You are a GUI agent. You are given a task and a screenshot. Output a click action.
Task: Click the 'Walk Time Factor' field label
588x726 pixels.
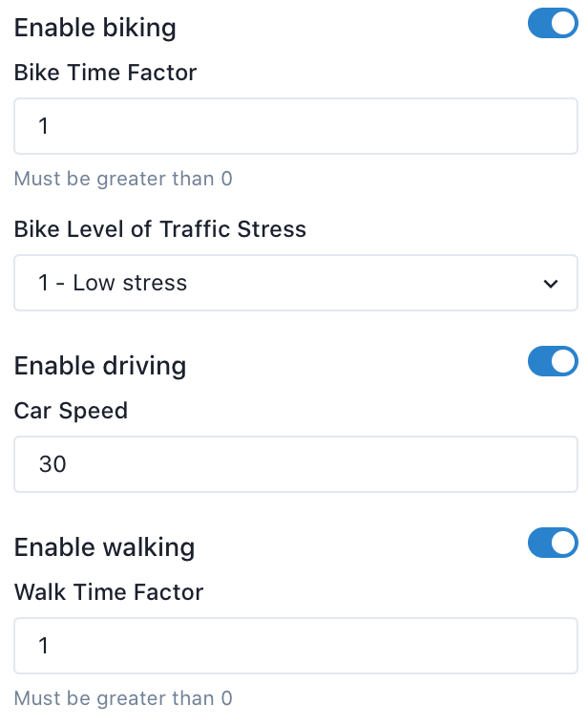pyautogui.click(x=109, y=592)
